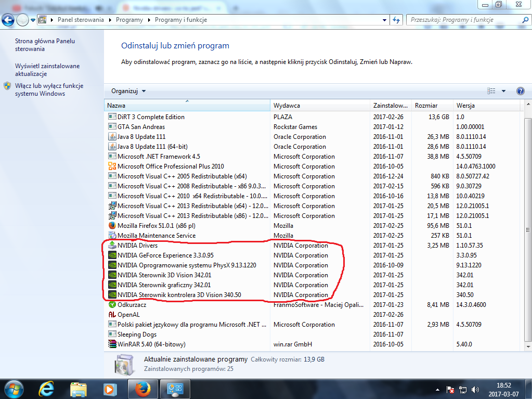Expand the view options dropdown arrow

pyautogui.click(x=503, y=91)
